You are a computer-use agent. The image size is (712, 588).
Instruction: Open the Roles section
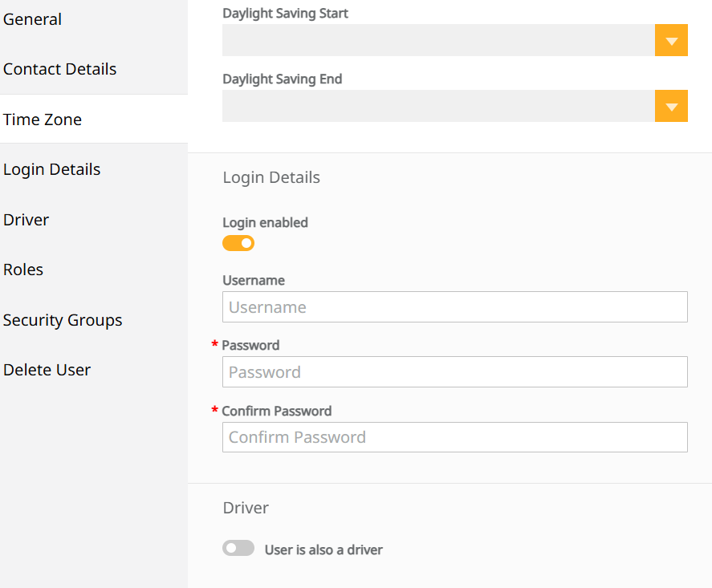(23, 270)
